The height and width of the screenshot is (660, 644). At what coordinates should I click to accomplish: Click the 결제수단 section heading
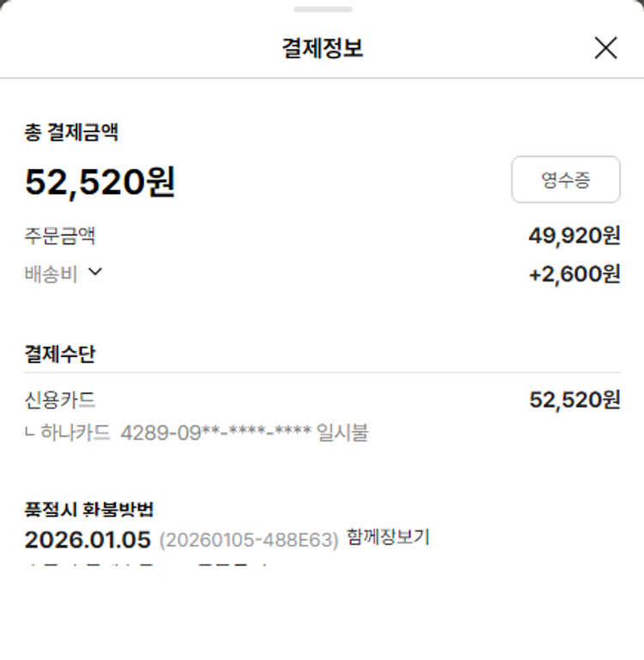coord(60,354)
